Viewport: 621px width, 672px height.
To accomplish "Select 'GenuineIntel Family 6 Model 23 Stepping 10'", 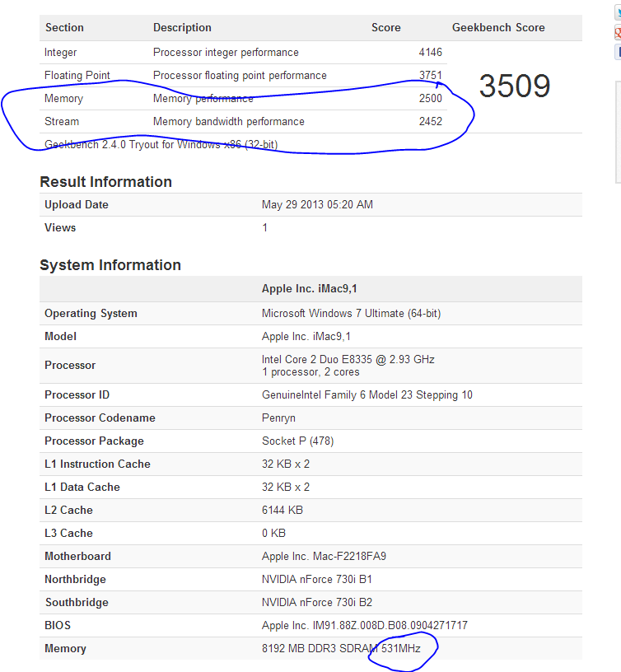I will coord(367,395).
